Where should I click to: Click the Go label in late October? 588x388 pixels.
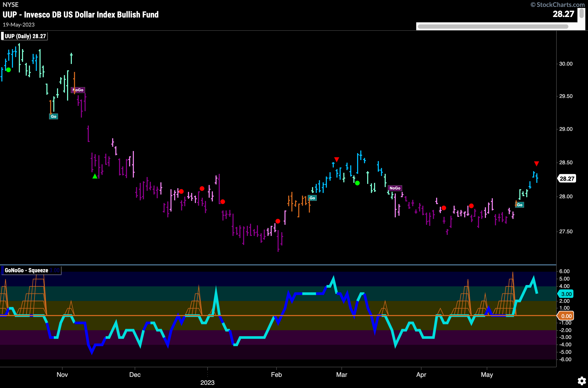54,116
